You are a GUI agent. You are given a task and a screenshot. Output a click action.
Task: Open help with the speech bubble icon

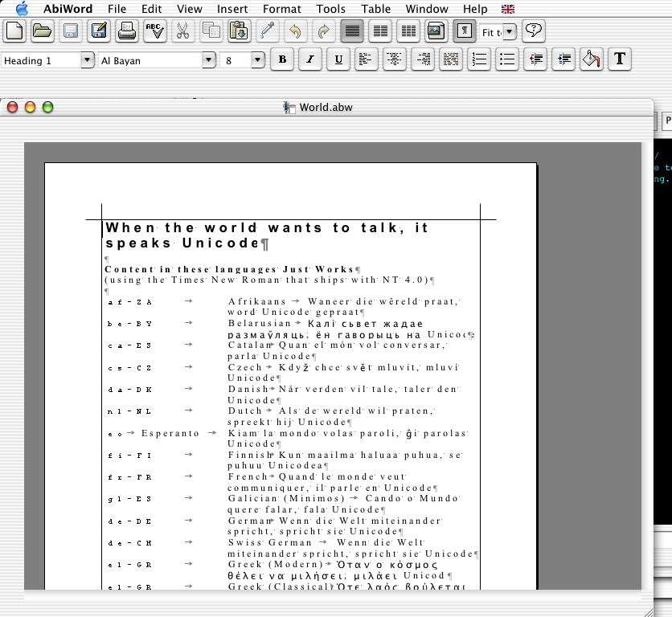534,31
